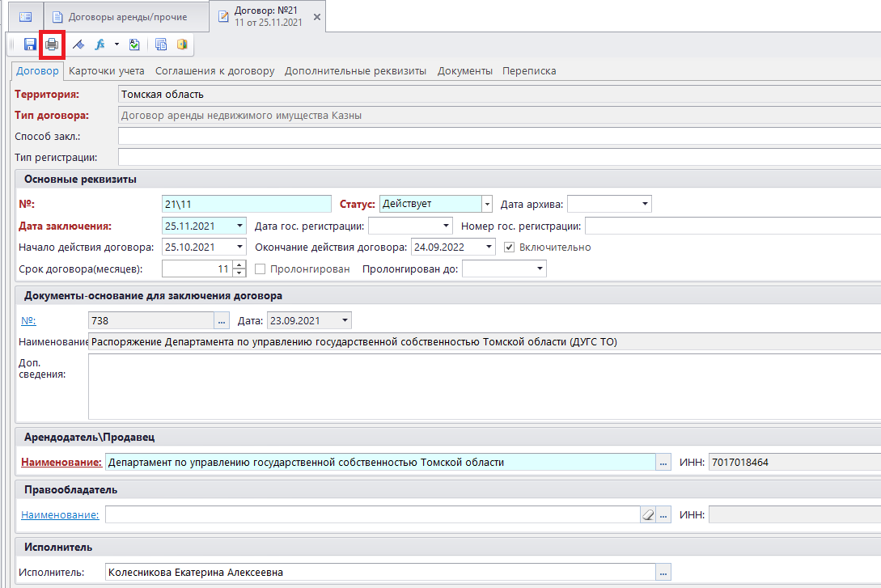The image size is (881, 588).
Task: Select the Договор tab
Action: [37, 70]
